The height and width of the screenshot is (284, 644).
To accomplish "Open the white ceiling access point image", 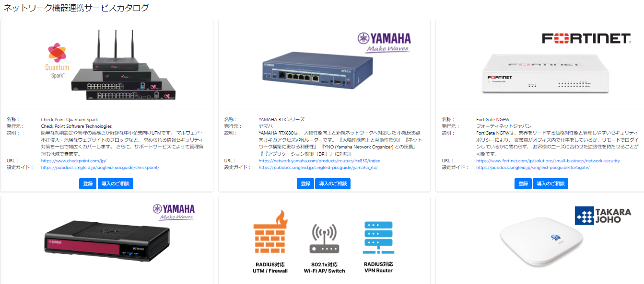I will pos(539,242).
